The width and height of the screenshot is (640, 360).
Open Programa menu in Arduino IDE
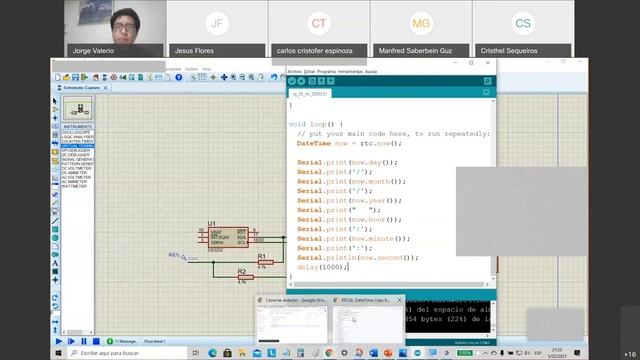point(326,71)
